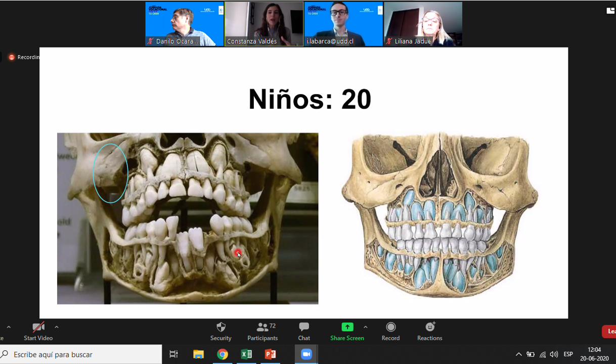This screenshot has height=364, width=616.
Task: Expand video settings arrow beside Start Video
Action: point(56,327)
